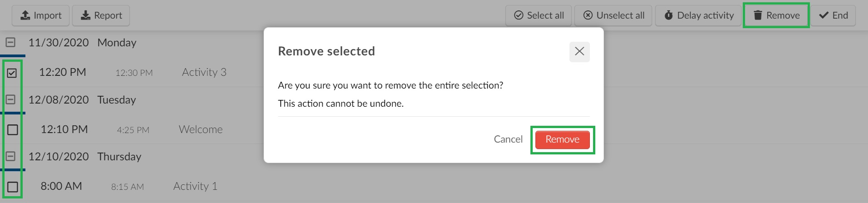Click the Report download icon
The width and height of the screenshot is (868, 203).
(85, 15)
